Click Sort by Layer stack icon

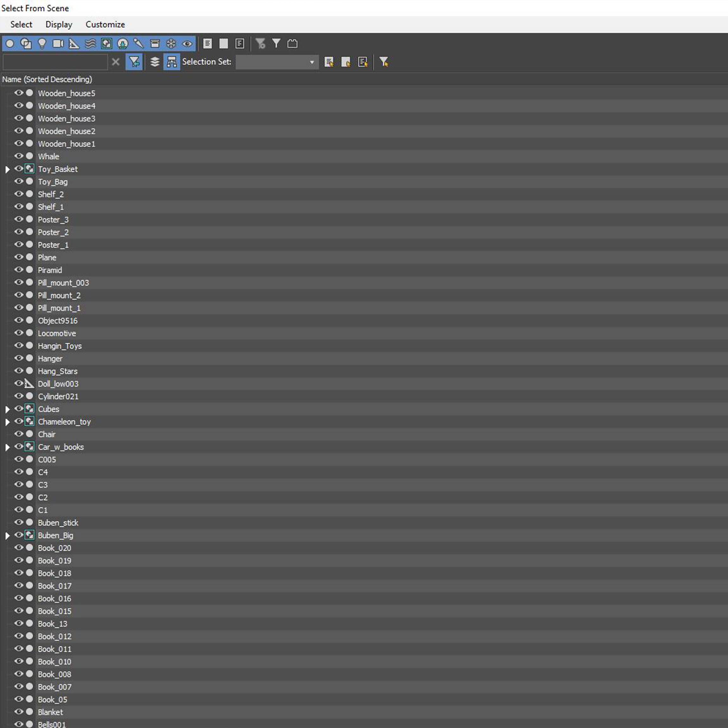pyautogui.click(x=155, y=62)
